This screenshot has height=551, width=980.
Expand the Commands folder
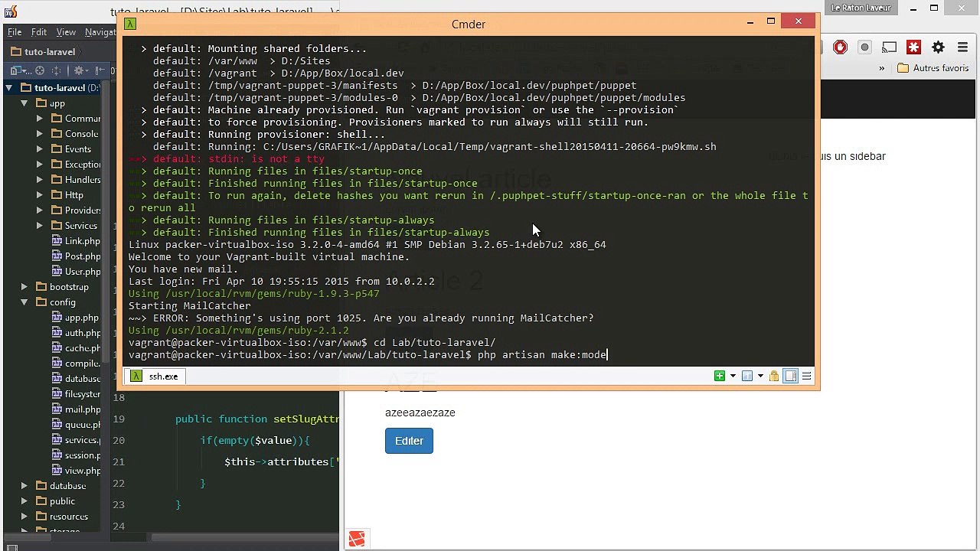coord(40,119)
